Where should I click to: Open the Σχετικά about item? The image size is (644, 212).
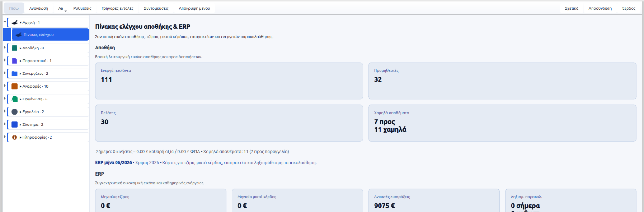click(x=572, y=8)
